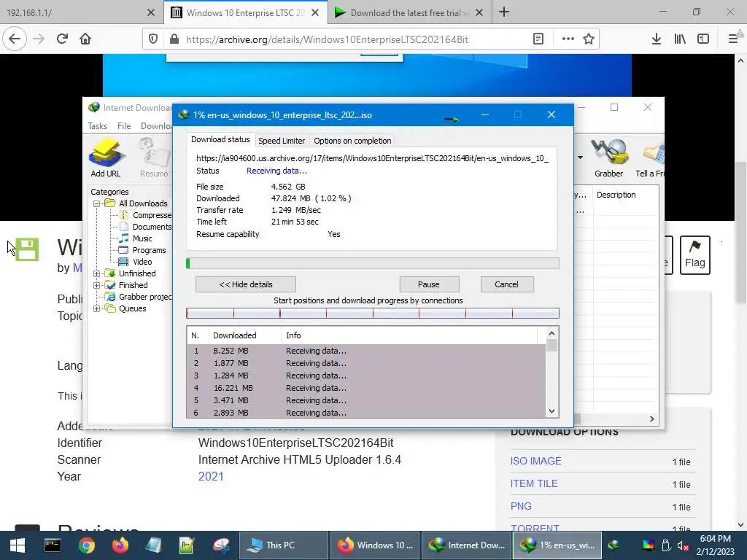Open Firefox downloads arrow icon
This screenshot has height=560, width=747.
pos(656,39)
